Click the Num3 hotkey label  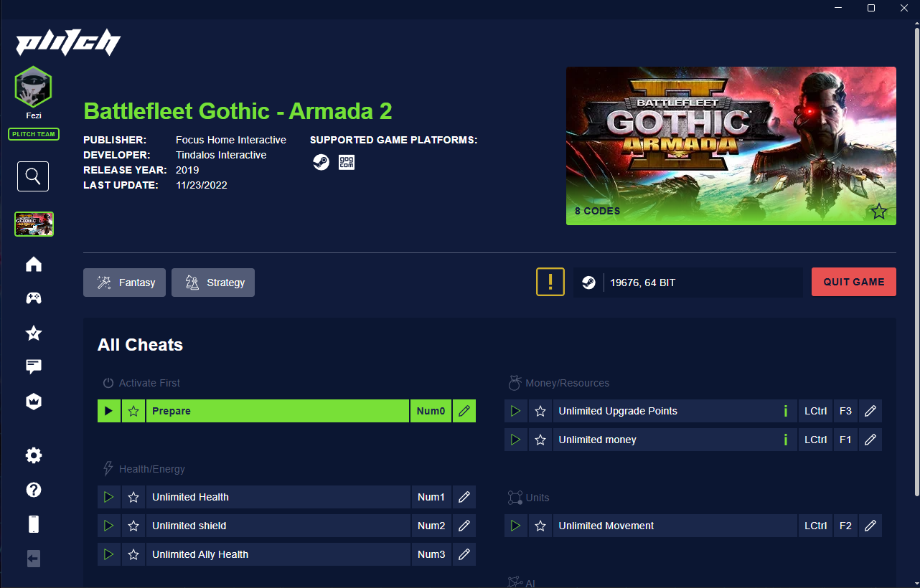tap(431, 554)
